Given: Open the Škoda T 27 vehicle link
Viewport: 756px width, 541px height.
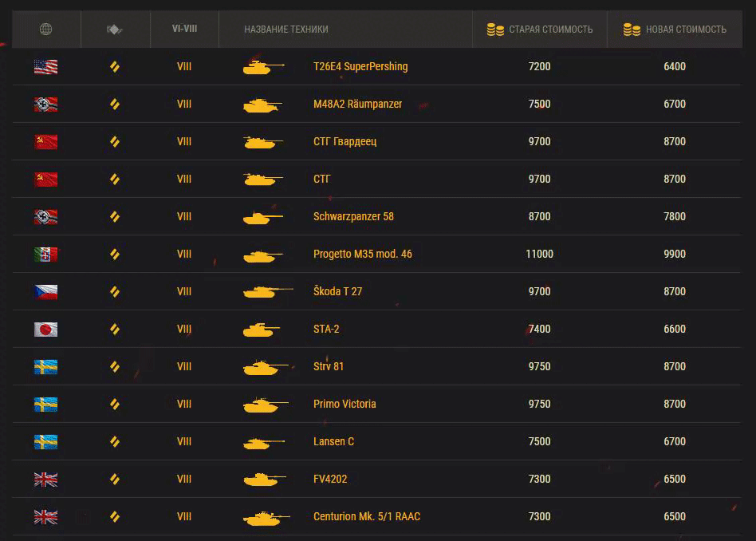Looking at the screenshot, I should [337, 291].
